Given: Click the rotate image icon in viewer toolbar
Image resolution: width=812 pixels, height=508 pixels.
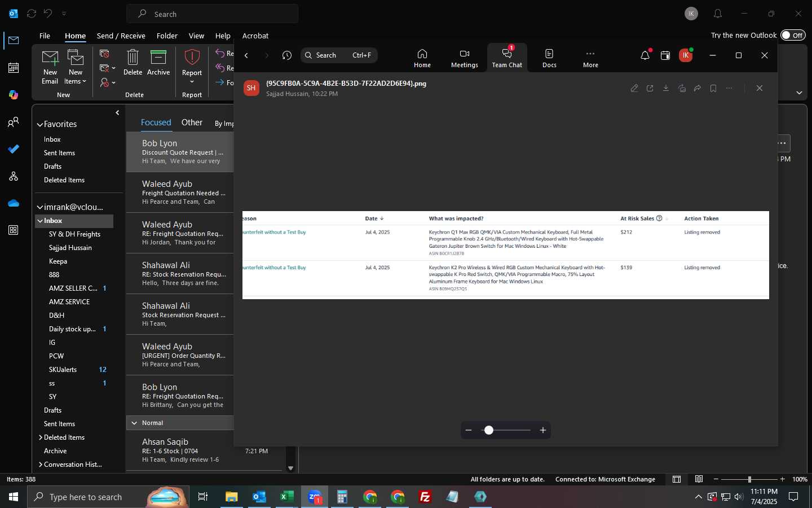Looking at the screenshot, I should click(x=682, y=88).
